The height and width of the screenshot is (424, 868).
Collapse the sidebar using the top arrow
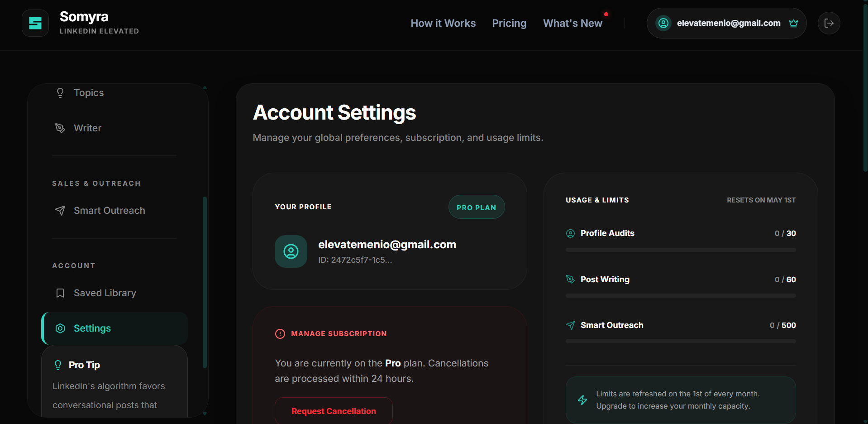[x=205, y=87]
